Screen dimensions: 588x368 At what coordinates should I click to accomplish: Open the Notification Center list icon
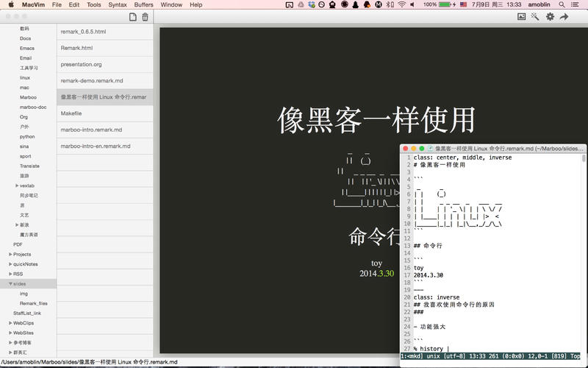point(575,4)
